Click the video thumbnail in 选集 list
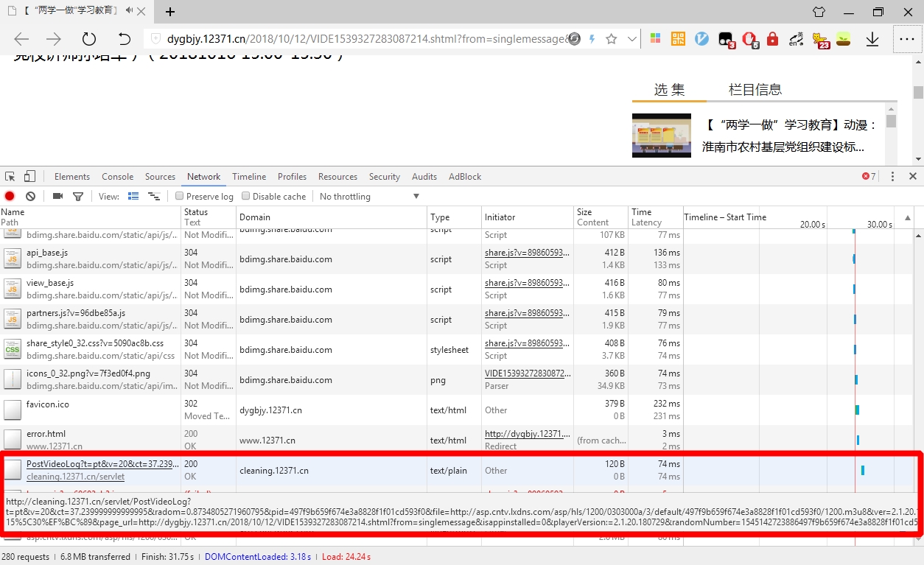 (x=662, y=136)
